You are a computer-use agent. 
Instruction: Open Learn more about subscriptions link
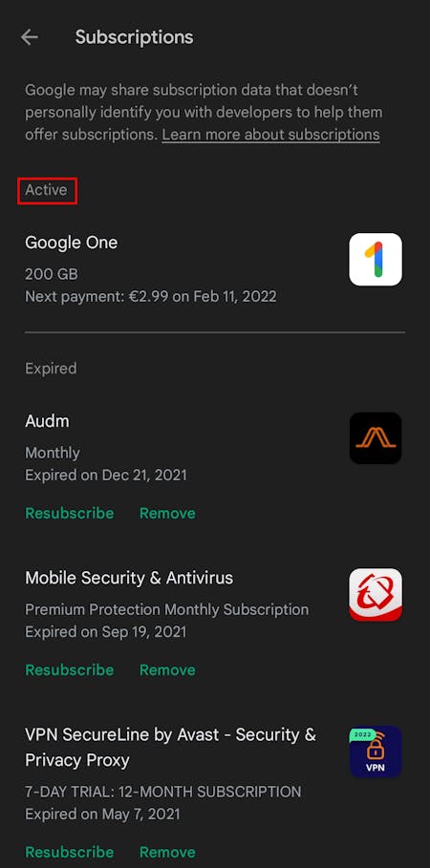point(270,135)
